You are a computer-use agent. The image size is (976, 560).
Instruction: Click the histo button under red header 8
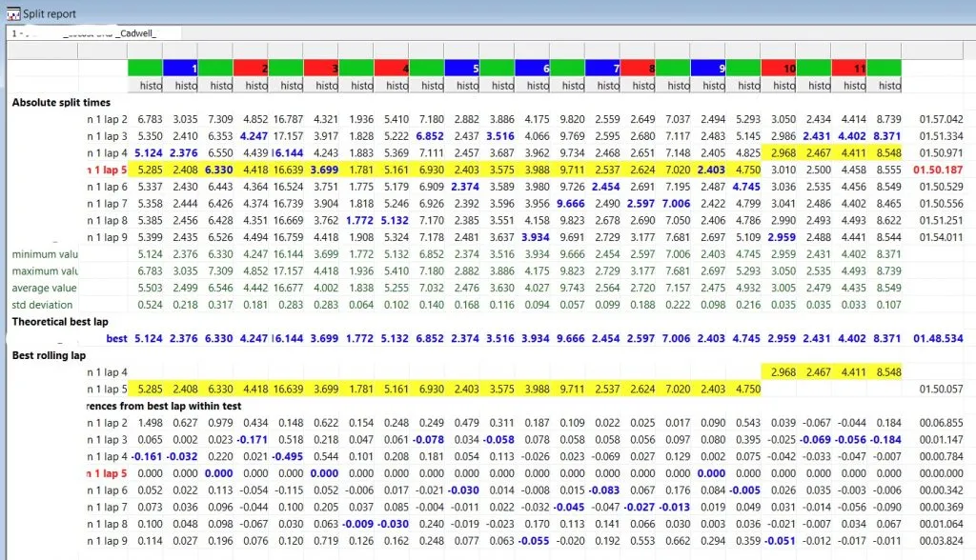[638, 86]
